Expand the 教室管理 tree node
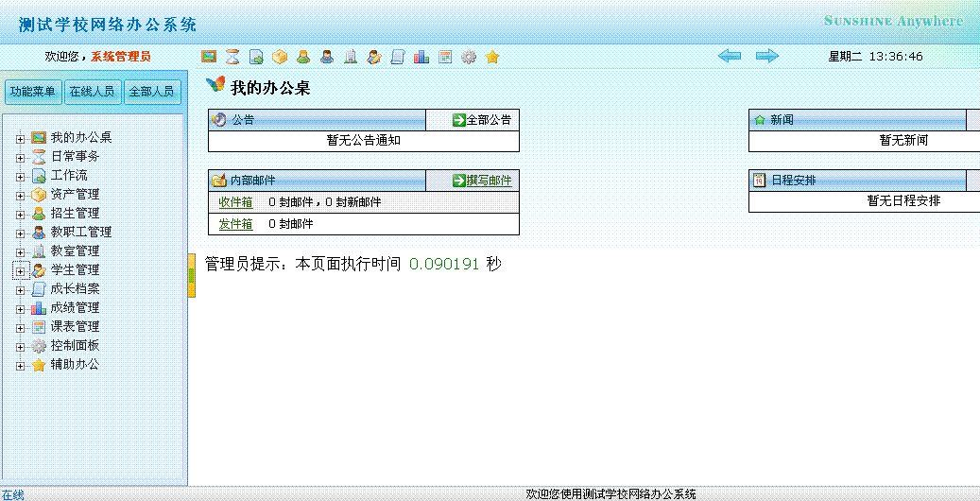This screenshot has width=980, height=501. tap(21, 252)
